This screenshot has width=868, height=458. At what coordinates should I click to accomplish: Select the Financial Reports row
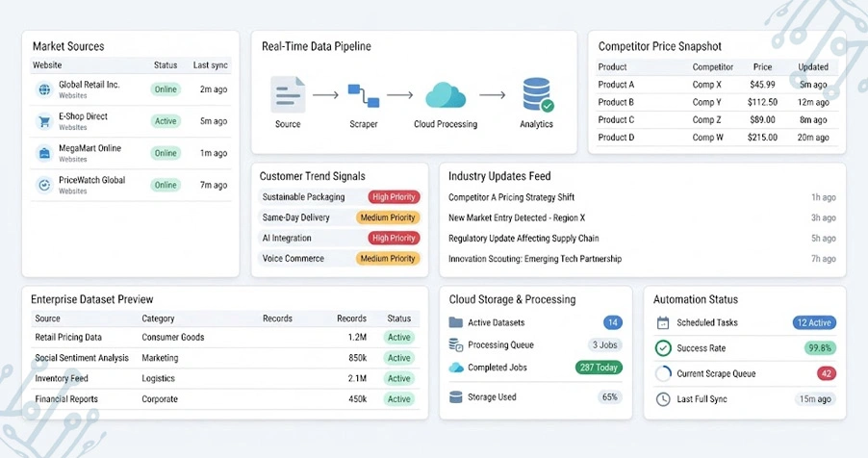pos(226,398)
